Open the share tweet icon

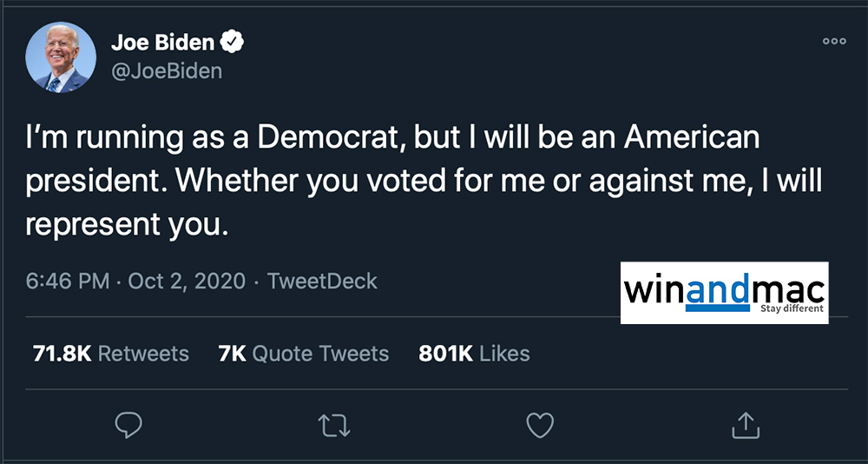point(746,425)
